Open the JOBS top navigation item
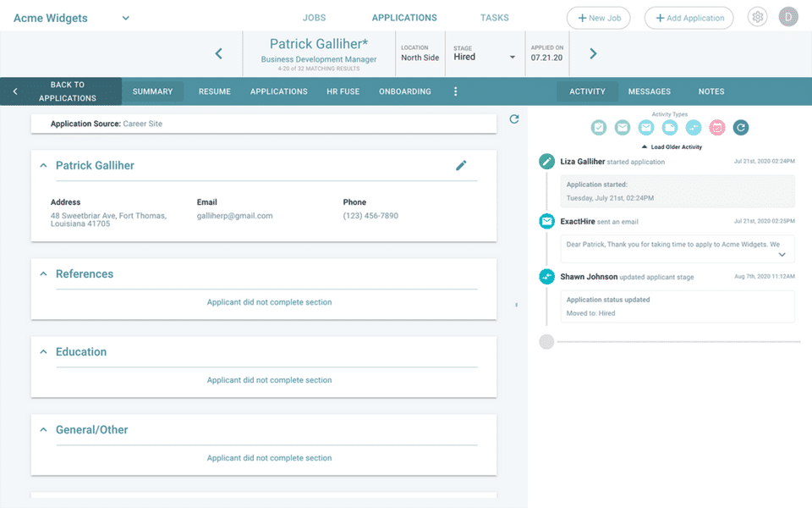The image size is (812, 508). [x=315, y=18]
